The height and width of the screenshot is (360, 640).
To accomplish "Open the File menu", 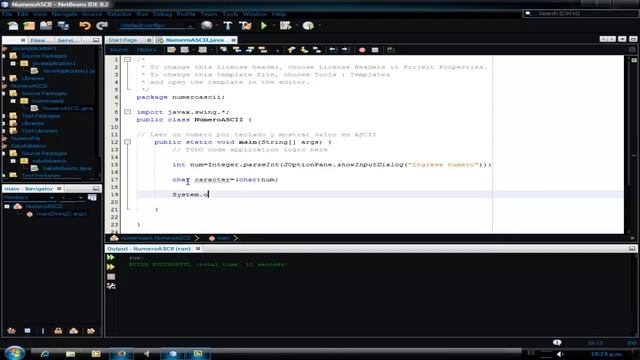I will [7, 14].
